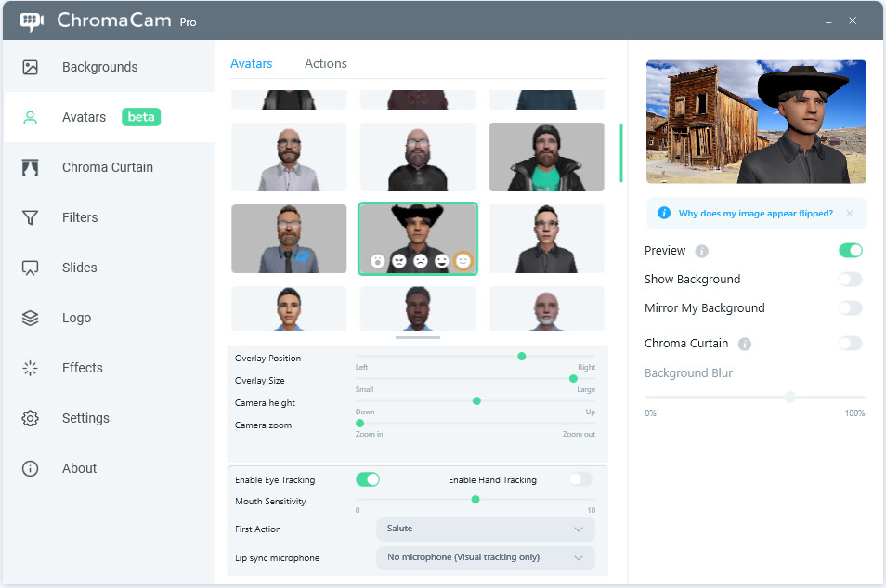
Task: Switch to the Actions tab
Action: click(325, 63)
